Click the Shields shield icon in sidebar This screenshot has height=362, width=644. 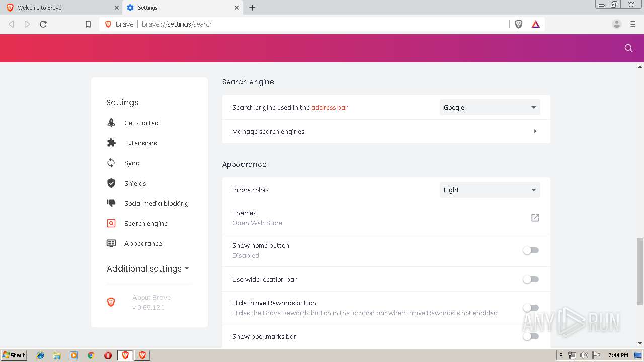point(111,183)
